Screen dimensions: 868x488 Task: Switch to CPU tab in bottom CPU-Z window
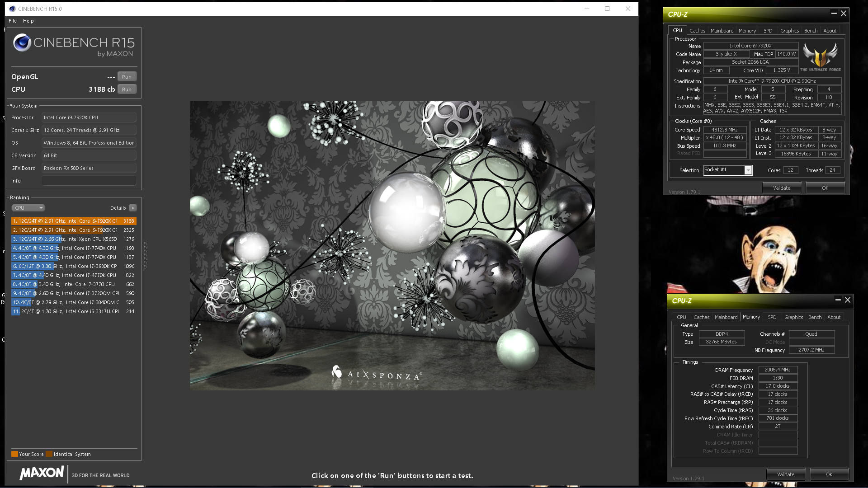click(x=681, y=317)
